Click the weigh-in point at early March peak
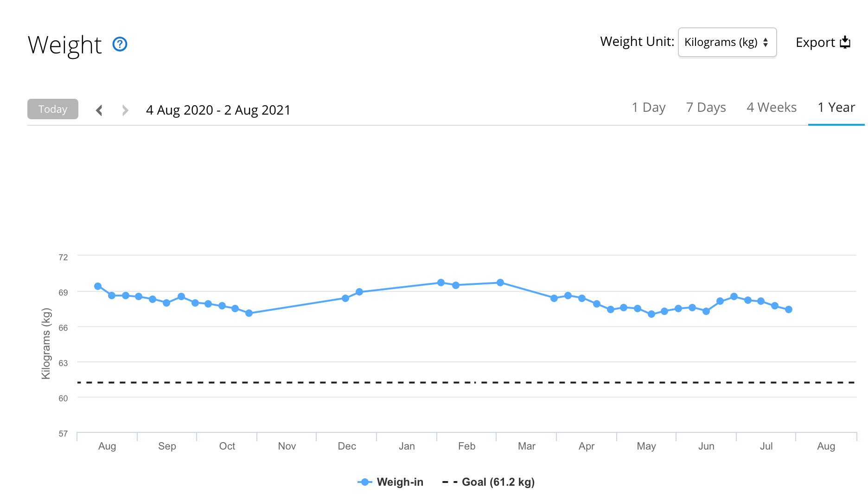The width and height of the screenshot is (868, 495). pos(500,283)
